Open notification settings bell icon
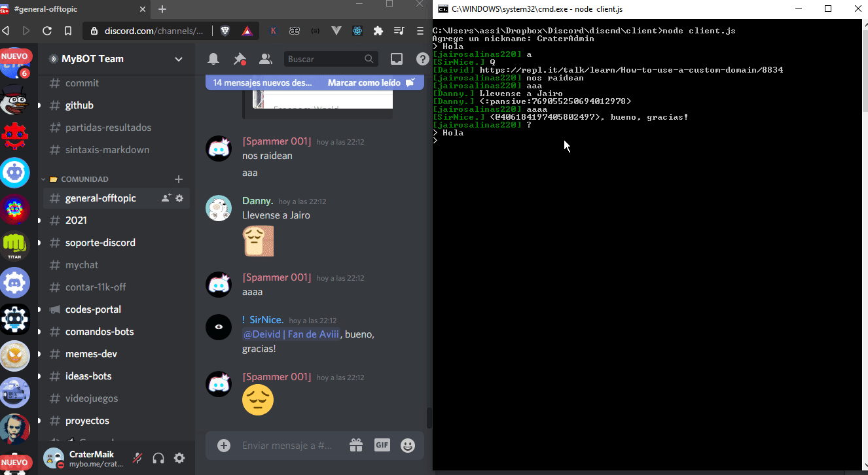This screenshot has width=868, height=475. (213, 59)
